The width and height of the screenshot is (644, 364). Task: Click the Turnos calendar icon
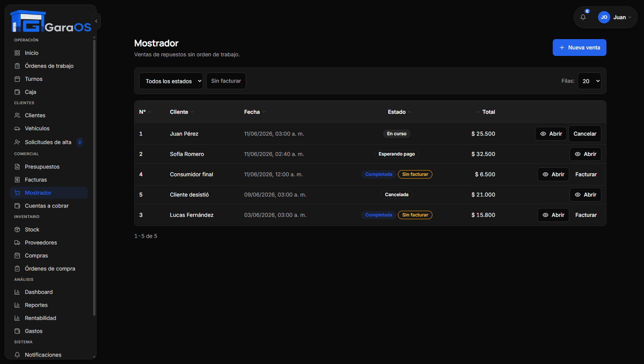(17, 79)
